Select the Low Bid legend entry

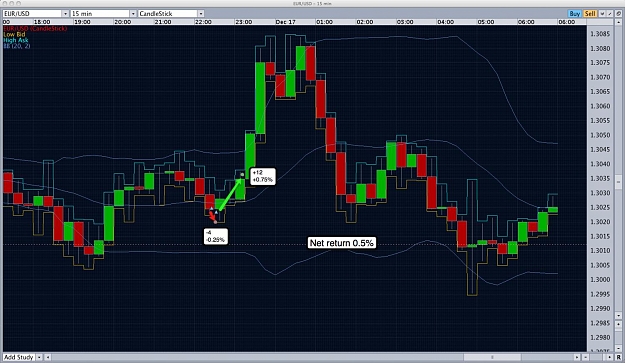14,34
